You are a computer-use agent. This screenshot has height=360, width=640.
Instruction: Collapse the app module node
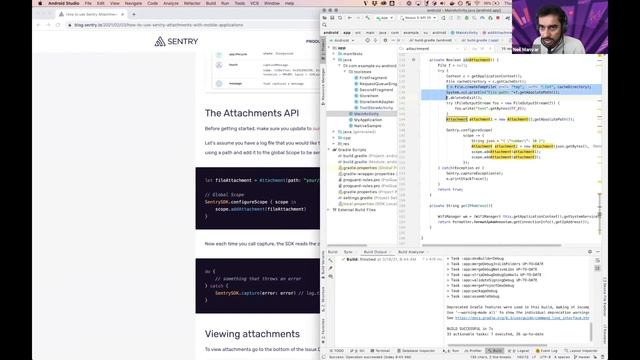330,48
